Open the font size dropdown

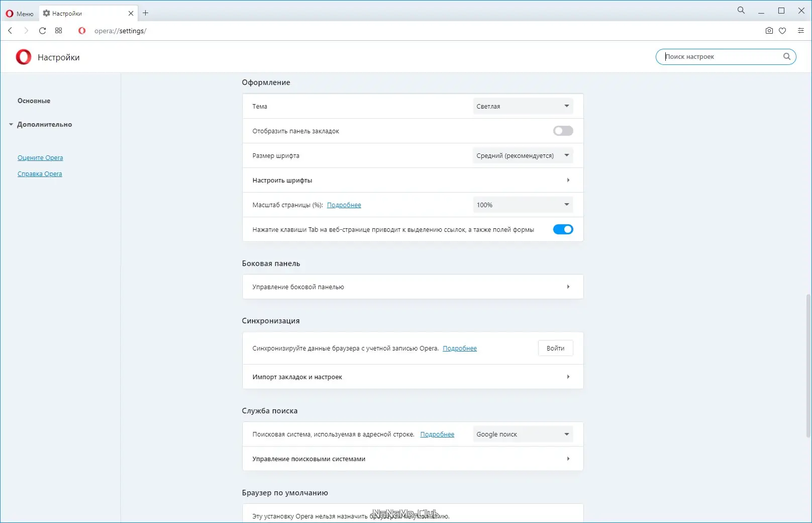pyautogui.click(x=523, y=155)
